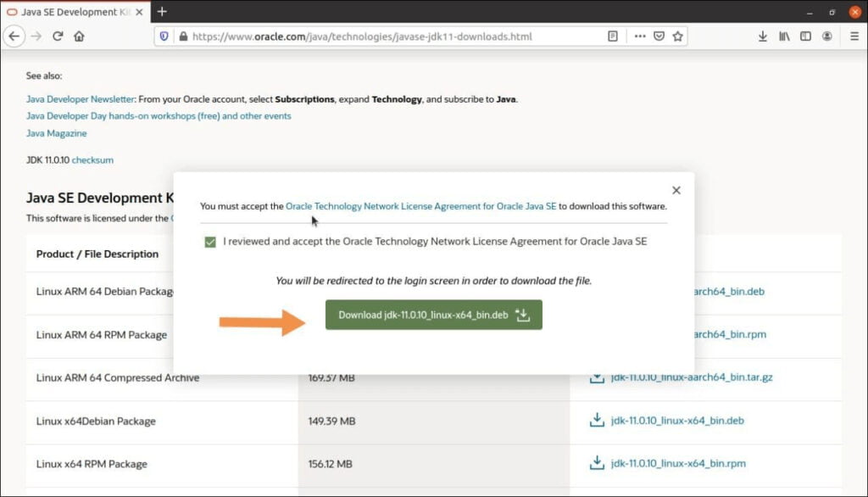Open a new tab with plus icon

[x=162, y=12]
